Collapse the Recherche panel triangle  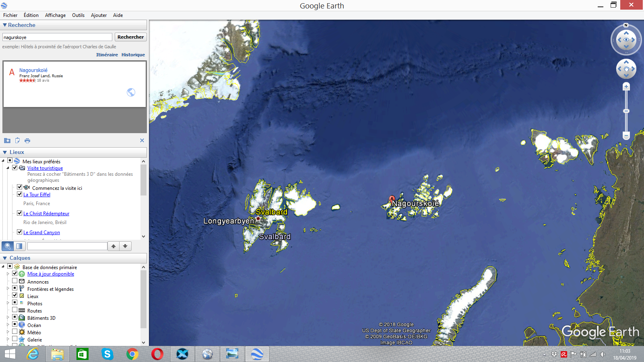(5, 25)
